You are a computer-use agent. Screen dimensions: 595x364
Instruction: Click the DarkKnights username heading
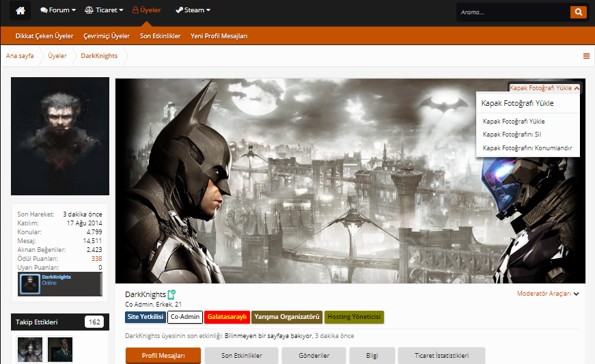coord(146,294)
